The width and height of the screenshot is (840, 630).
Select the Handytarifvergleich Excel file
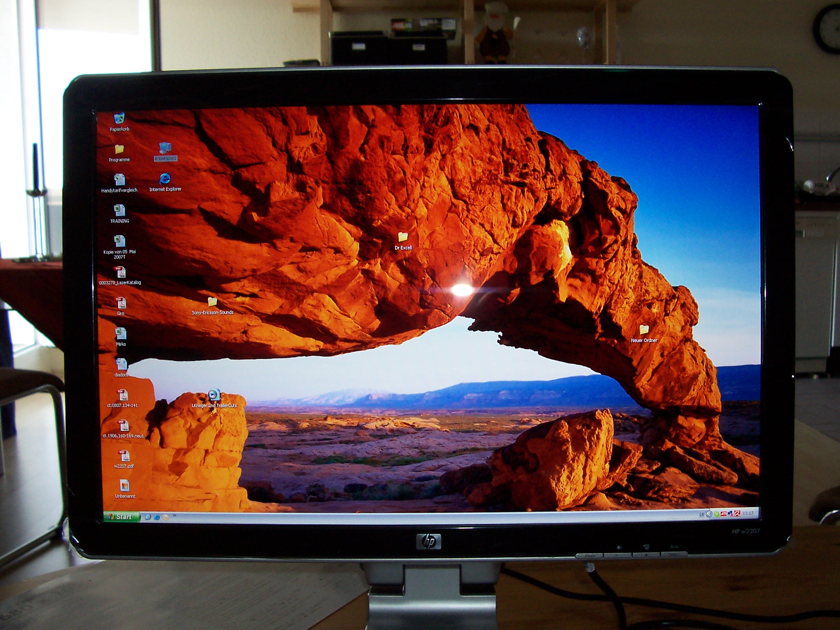click(119, 180)
